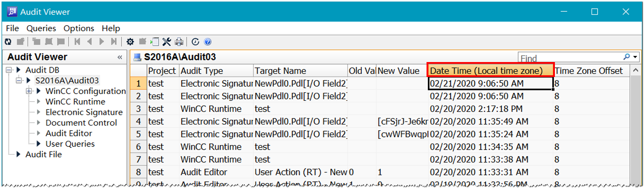Open settings via the gear icon
Image resolution: width=644 pixels, height=191 pixels.
(130, 42)
